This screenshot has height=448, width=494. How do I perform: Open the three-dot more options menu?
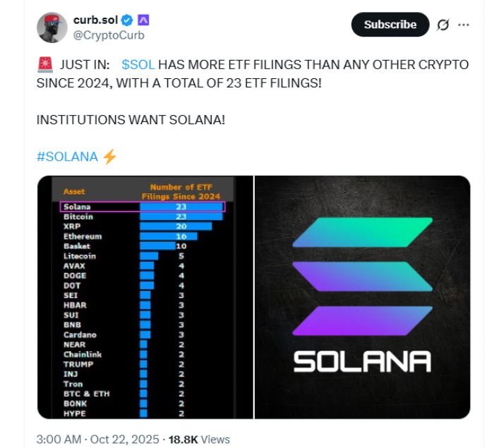464,25
